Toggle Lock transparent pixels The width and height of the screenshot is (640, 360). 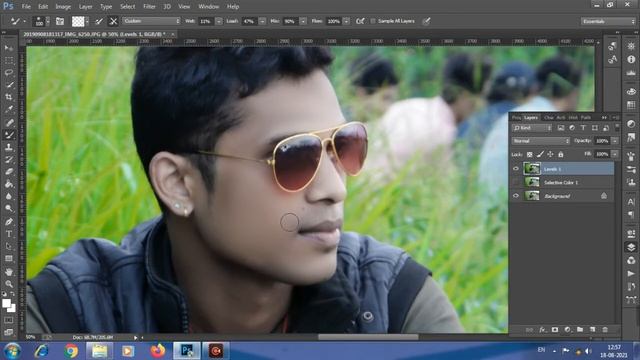529,154
